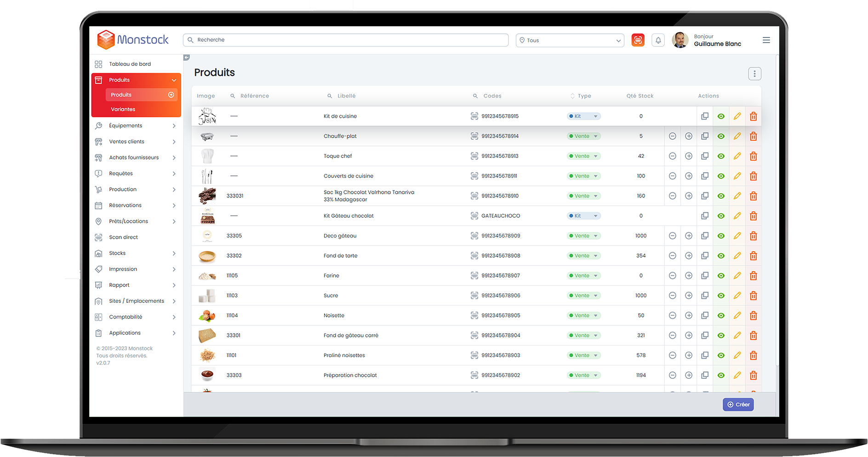
Task: Delete the Noisette product
Action: pyautogui.click(x=753, y=316)
